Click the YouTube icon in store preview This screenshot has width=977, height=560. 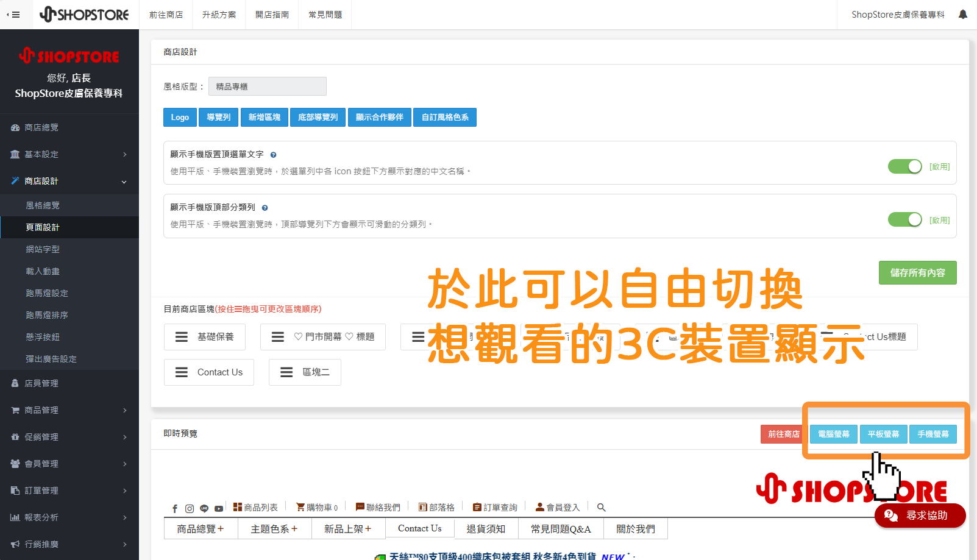[x=219, y=507]
